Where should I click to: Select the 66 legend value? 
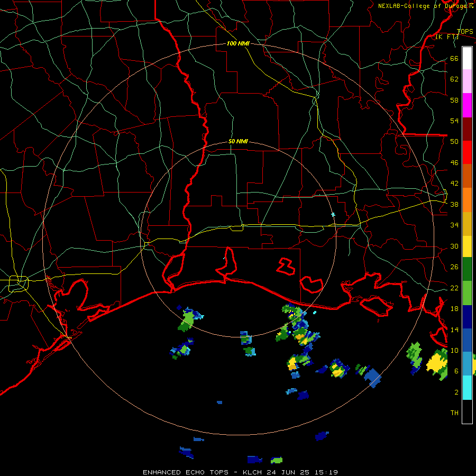pos(454,59)
